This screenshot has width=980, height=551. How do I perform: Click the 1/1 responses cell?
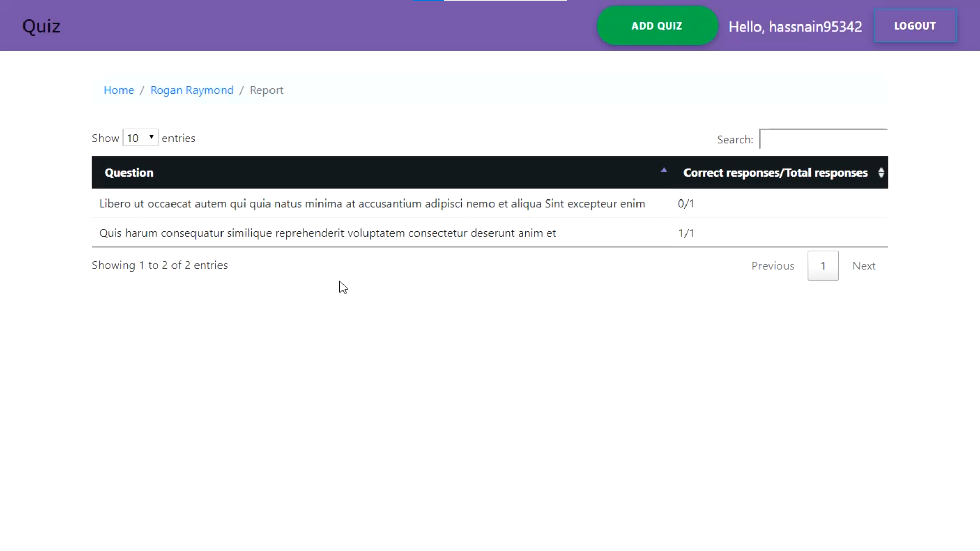click(685, 233)
